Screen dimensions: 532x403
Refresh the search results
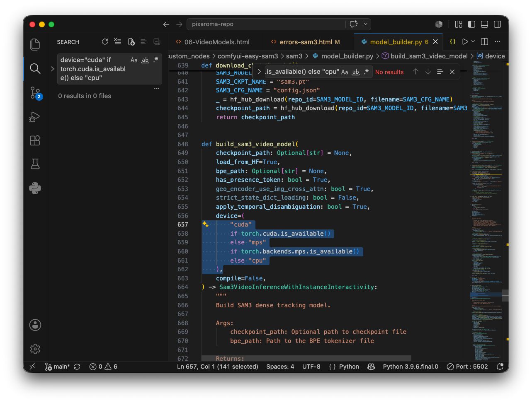105,42
